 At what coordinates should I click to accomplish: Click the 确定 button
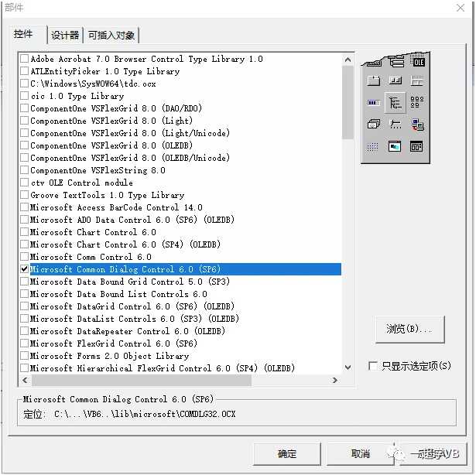287,454
